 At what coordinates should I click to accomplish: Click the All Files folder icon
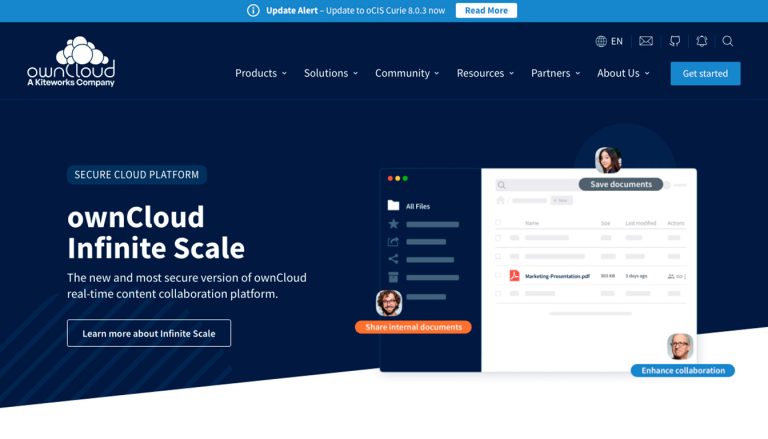coord(393,205)
